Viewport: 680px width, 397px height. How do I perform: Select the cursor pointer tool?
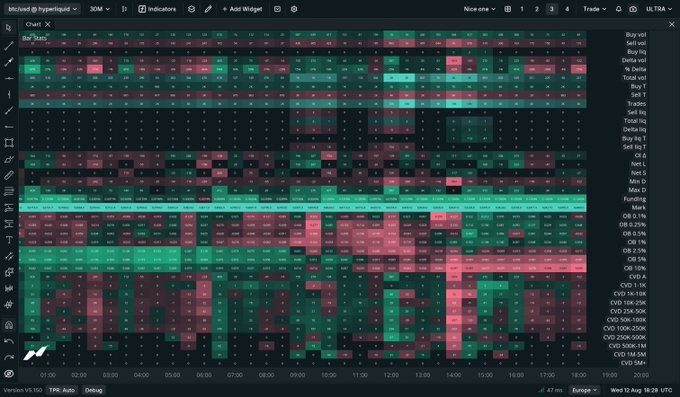tap(9, 28)
